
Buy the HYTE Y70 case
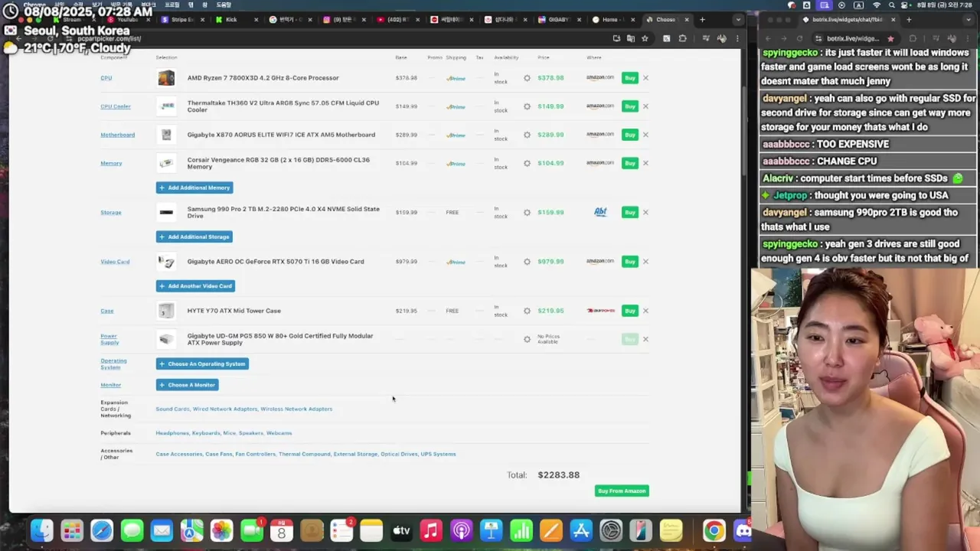click(629, 311)
